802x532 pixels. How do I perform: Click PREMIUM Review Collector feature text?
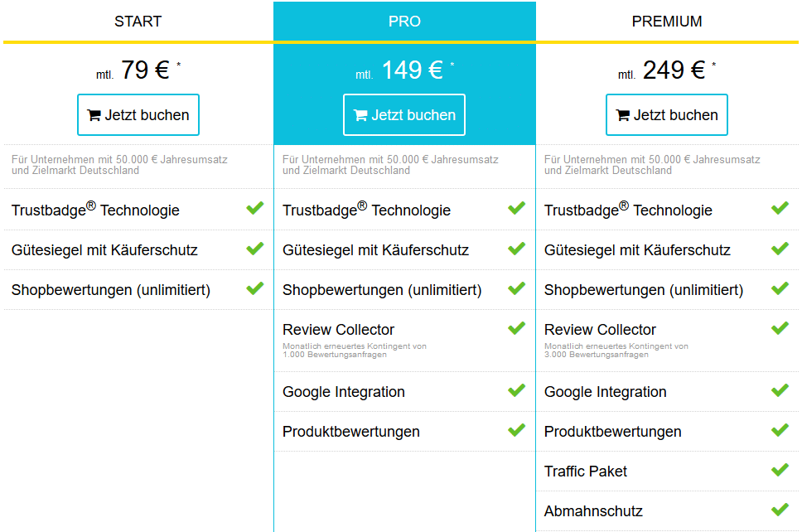tap(600, 330)
